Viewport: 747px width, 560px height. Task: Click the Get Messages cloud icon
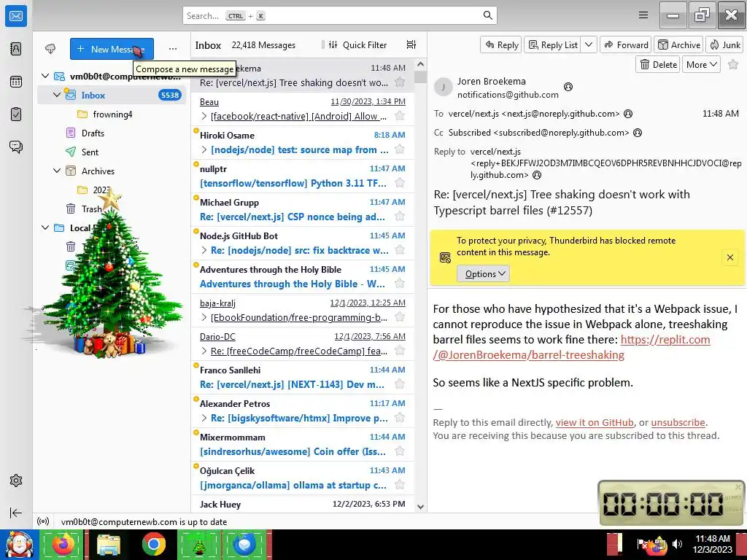point(50,49)
